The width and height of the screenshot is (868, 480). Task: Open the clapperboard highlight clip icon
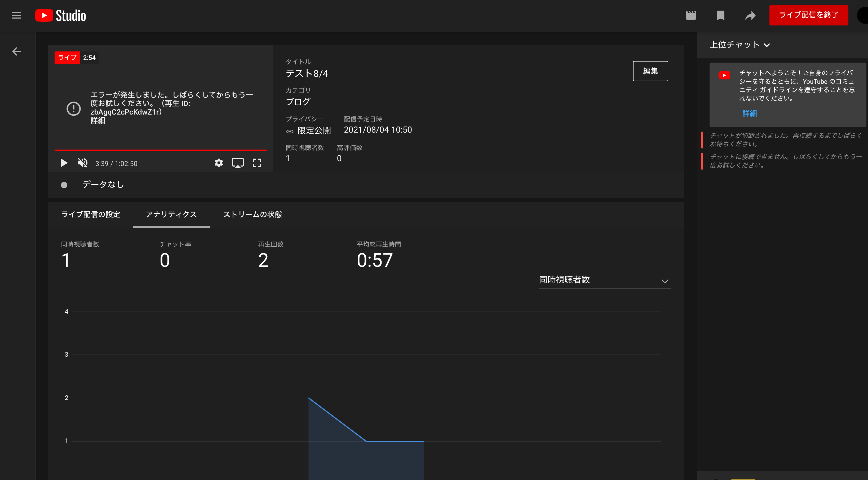[x=691, y=16]
